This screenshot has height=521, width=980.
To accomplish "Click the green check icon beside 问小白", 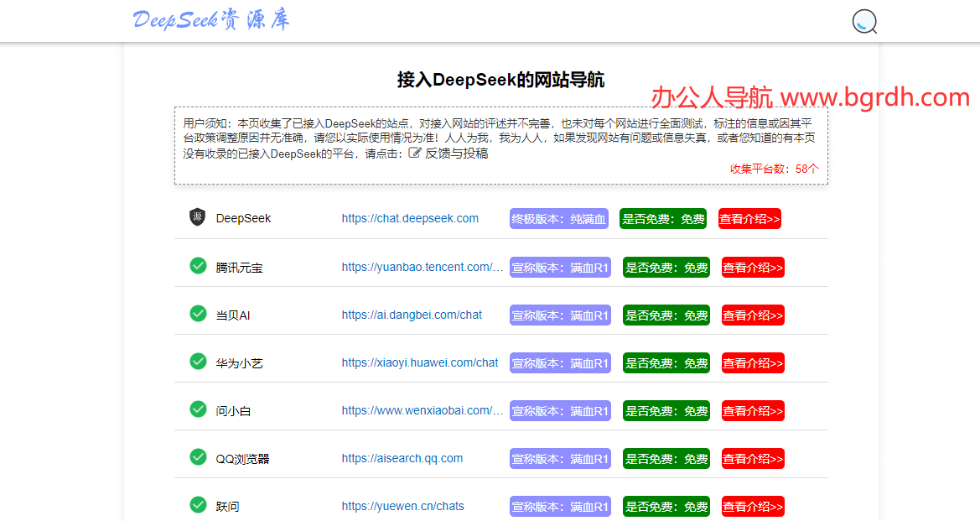I will (x=198, y=410).
